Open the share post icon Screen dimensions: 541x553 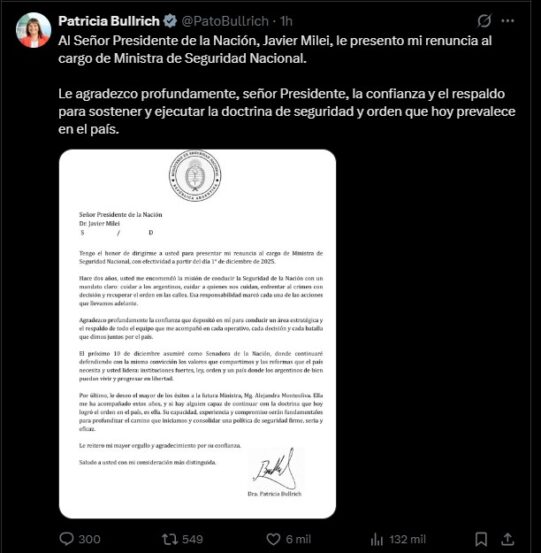tap(507, 539)
